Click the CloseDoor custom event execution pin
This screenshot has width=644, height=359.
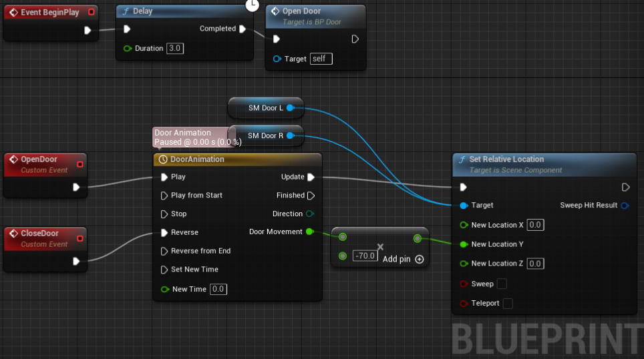click(x=76, y=262)
